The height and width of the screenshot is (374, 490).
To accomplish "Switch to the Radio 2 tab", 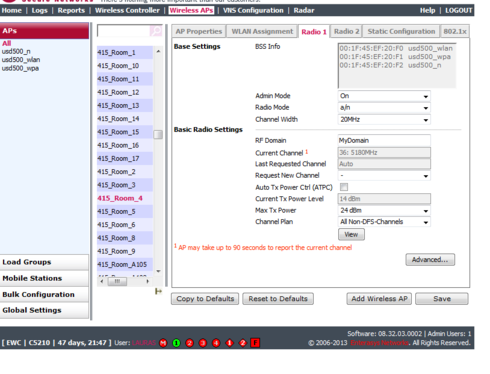I will [x=346, y=31].
